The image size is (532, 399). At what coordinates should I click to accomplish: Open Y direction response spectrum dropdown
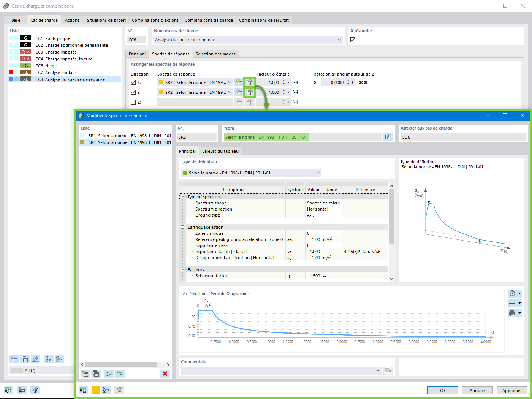(230, 92)
